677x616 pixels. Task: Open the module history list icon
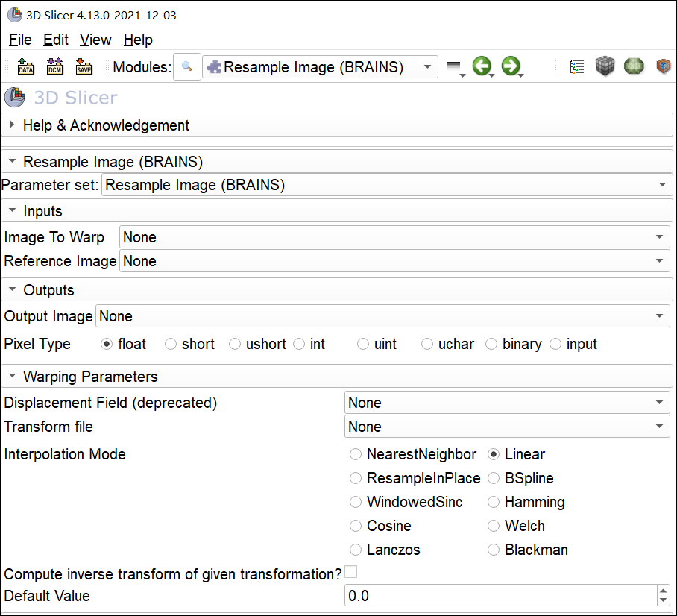tap(454, 68)
